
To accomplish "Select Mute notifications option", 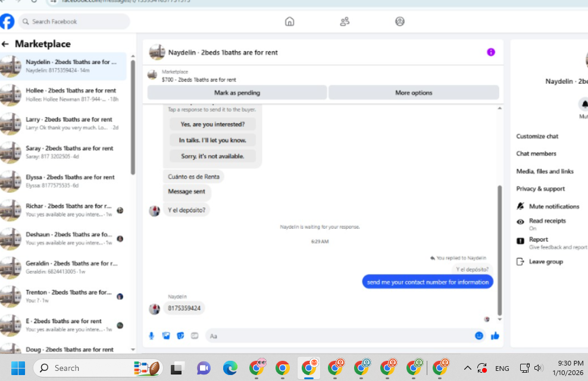I will (554, 206).
